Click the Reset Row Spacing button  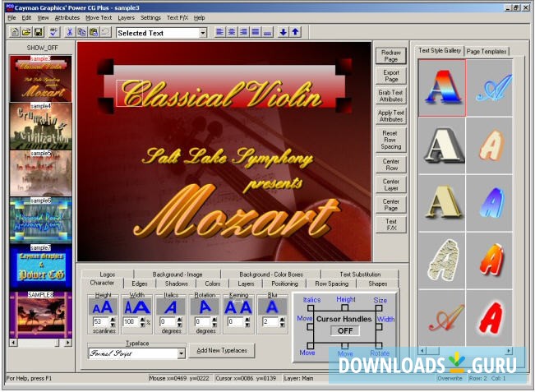pos(391,140)
